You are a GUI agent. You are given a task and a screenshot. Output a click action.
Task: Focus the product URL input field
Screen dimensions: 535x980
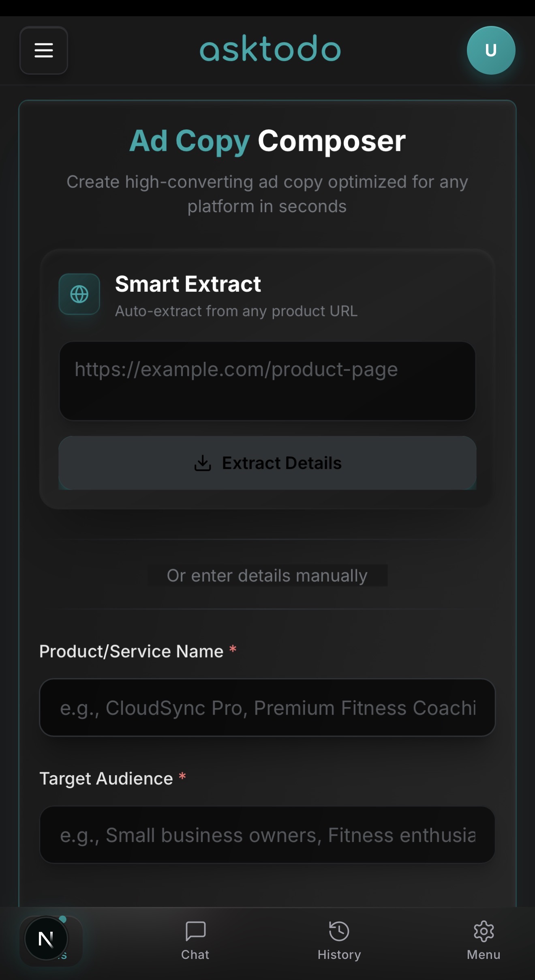(267, 380)
